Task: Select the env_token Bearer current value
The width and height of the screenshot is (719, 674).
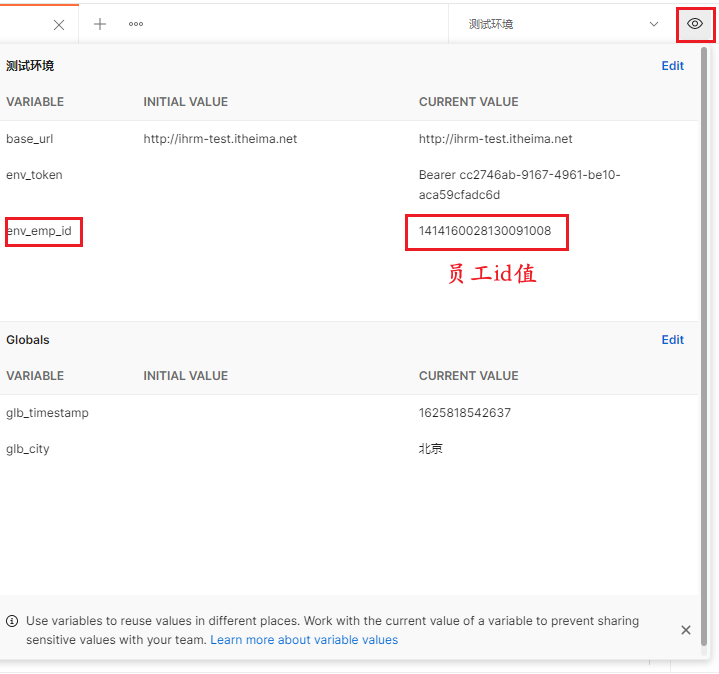Action: click(x=519, y=185)
